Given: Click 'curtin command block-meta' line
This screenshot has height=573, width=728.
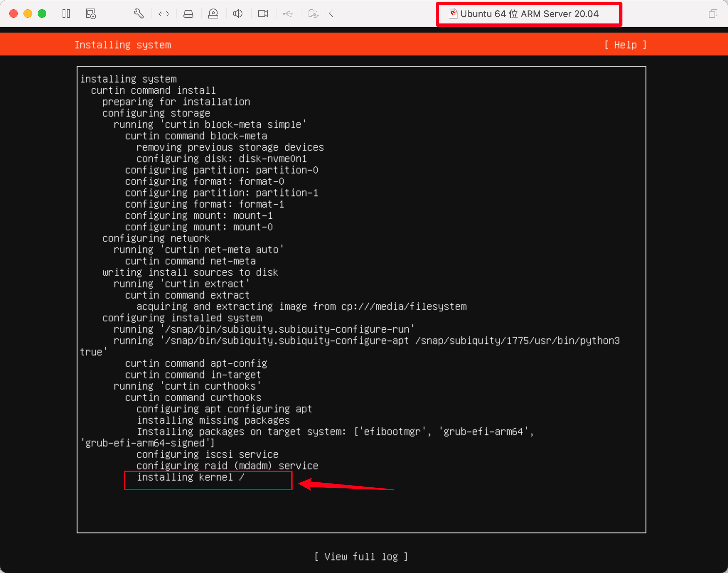Looking at the screenshot, I should (196, 136).
